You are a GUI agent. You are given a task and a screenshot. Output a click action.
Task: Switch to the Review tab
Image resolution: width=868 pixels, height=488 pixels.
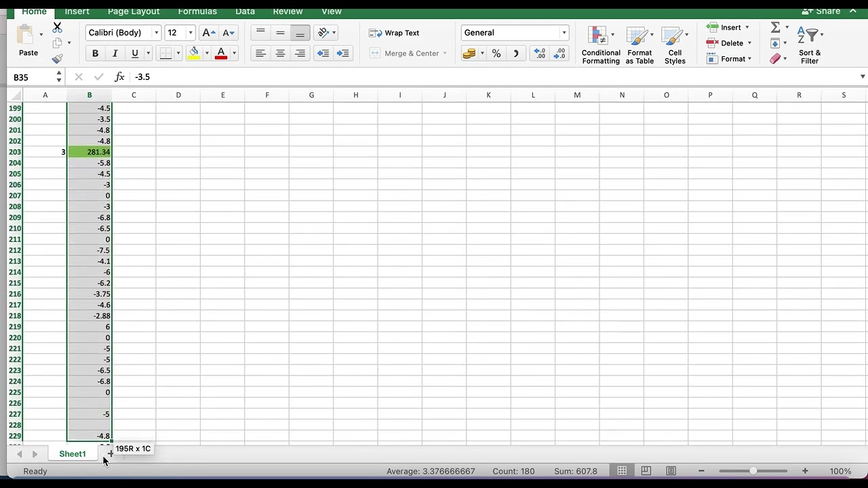tap(288, 11)
